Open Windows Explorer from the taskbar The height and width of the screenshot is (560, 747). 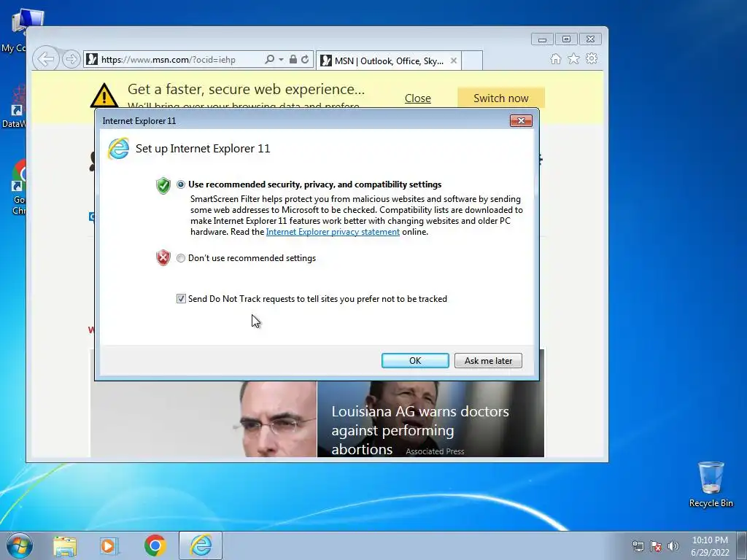[65, 546]
